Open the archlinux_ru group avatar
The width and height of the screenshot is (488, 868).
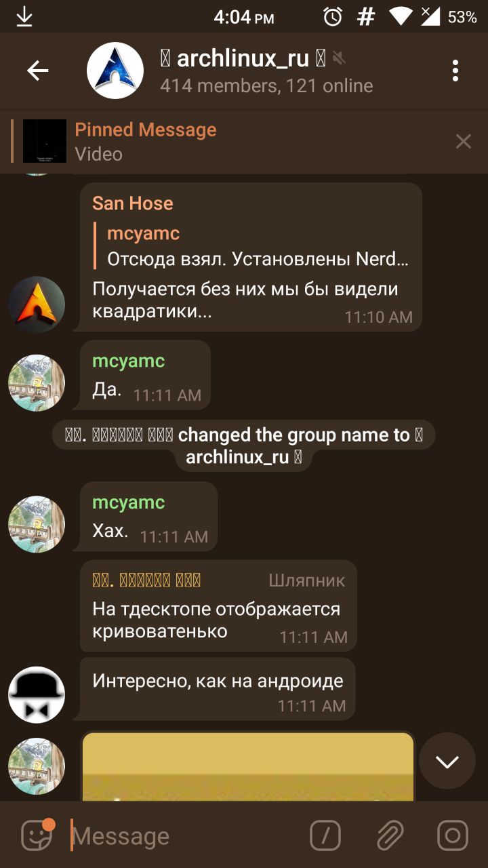[115, 71]
